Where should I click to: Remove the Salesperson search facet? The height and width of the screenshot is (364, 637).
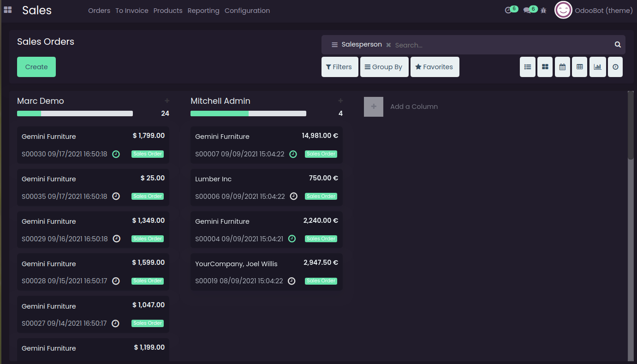(x=388, y=45)
